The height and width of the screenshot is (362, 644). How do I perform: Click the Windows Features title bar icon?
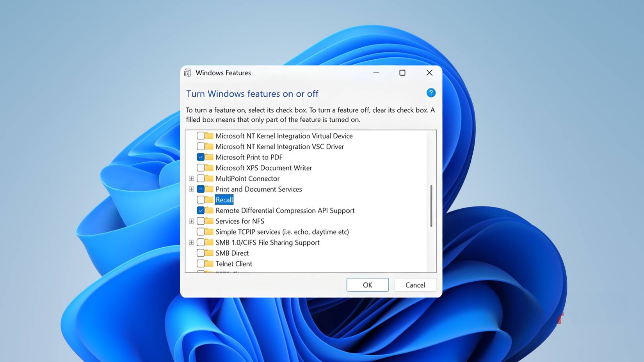tap(188, 73)
